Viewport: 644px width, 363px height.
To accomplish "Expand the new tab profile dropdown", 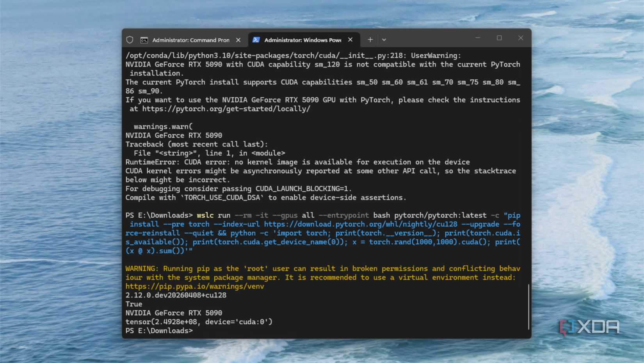I will (384, 39).
